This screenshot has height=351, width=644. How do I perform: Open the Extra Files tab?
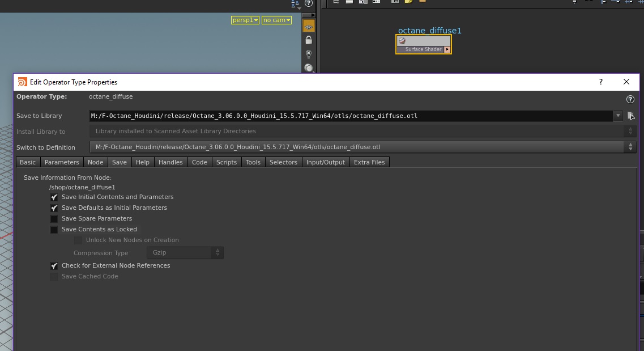click(370, 162)
